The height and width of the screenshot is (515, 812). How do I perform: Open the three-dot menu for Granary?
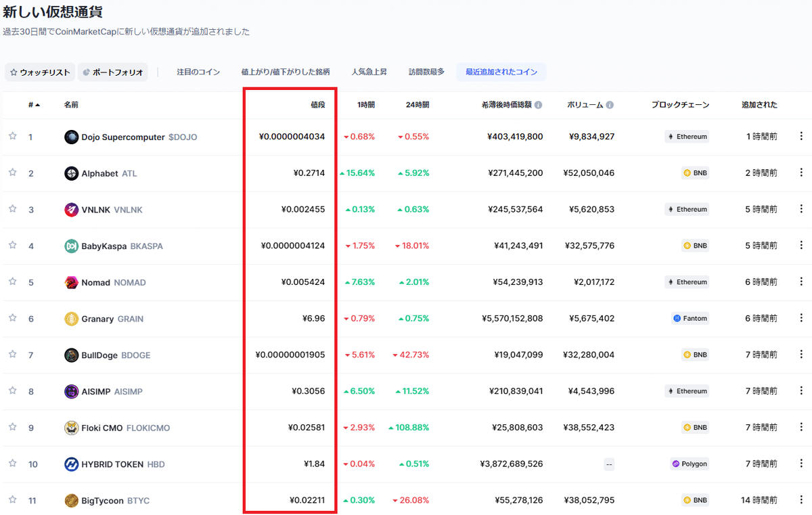(x=801, y=317)
